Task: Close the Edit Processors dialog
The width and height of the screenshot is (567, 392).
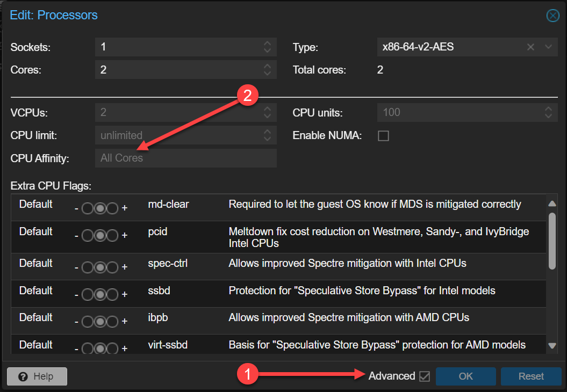Action: (x=552, y=16)
